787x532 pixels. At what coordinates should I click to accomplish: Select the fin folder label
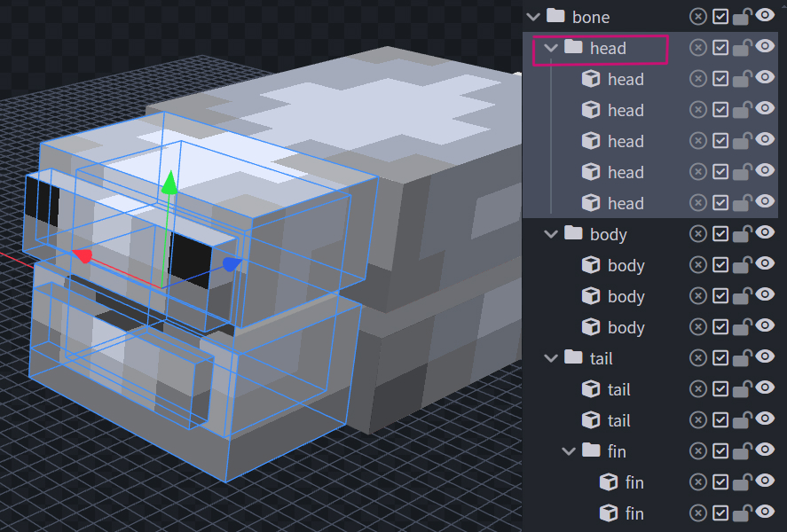tap(617, 452)
